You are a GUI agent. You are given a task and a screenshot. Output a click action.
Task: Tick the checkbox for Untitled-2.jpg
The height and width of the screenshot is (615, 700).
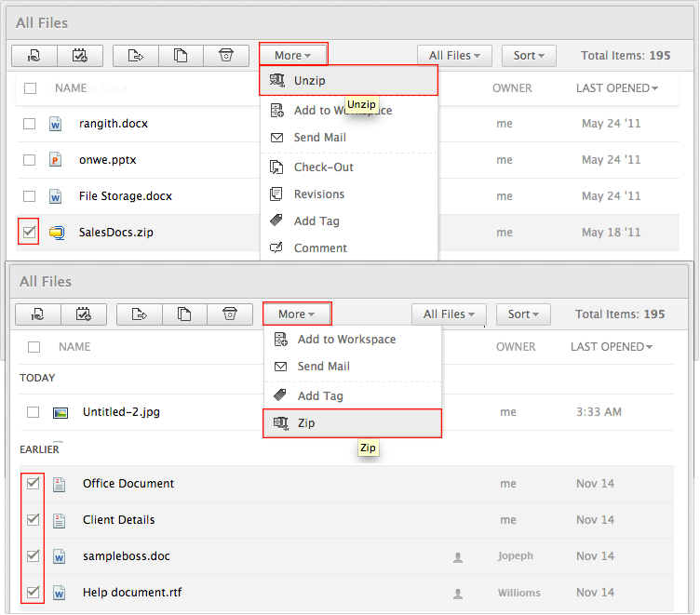tap(34, 412)
